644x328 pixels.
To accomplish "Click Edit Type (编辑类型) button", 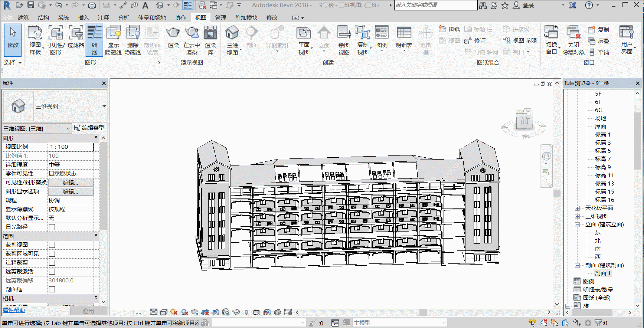I will pyautogui.click(x=89, y=128).
